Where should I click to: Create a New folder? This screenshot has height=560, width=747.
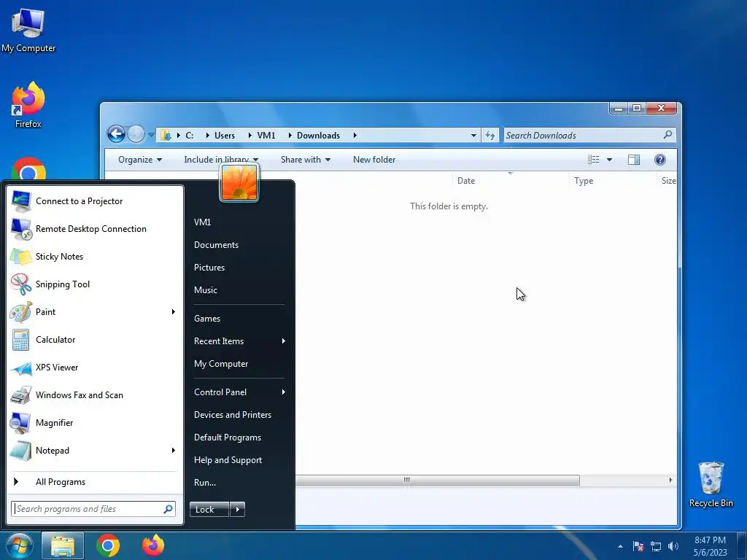click(x=374, y=160)
